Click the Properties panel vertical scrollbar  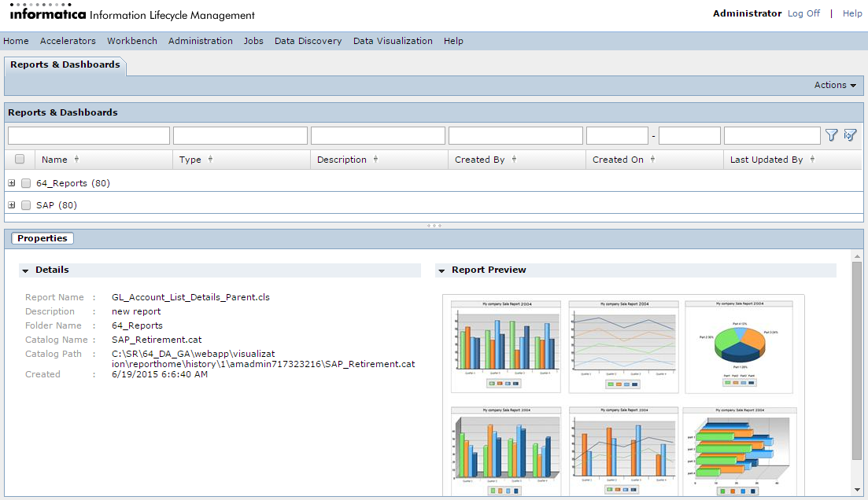857,359
